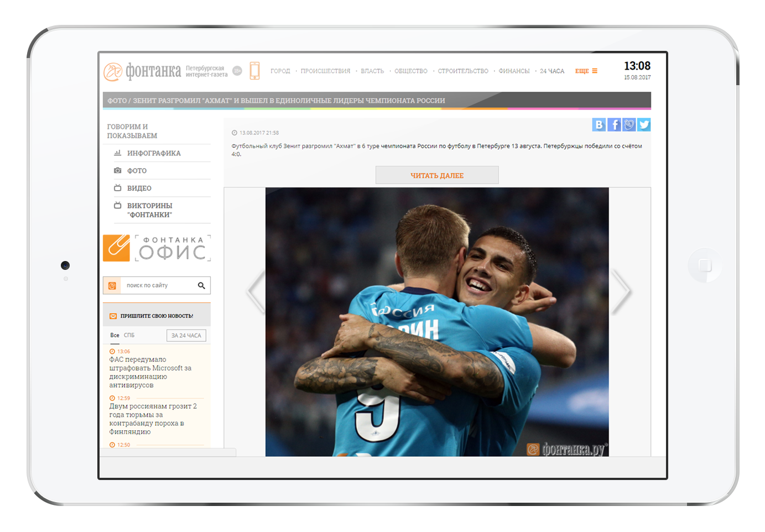Click the 13:08 clock in the header
Image resolution: width=765 pixels, height=532 pixels.
coord(637,66)
